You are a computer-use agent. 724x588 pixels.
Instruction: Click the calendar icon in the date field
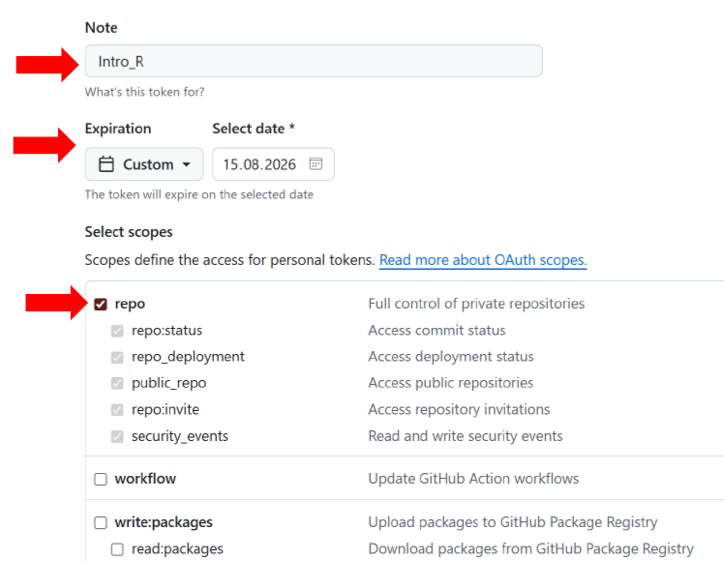click(316, 164)
